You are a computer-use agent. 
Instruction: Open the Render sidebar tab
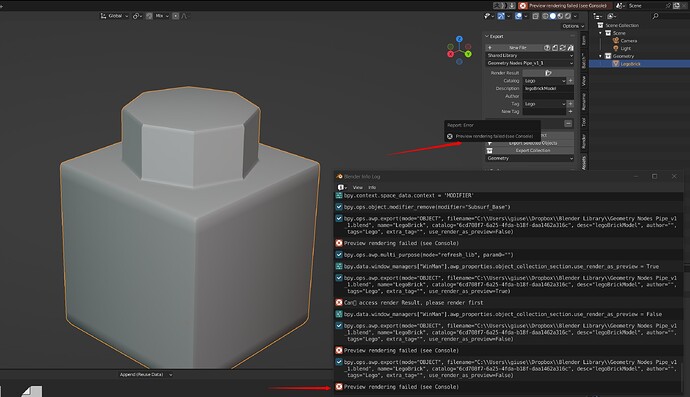click(584, 141)
